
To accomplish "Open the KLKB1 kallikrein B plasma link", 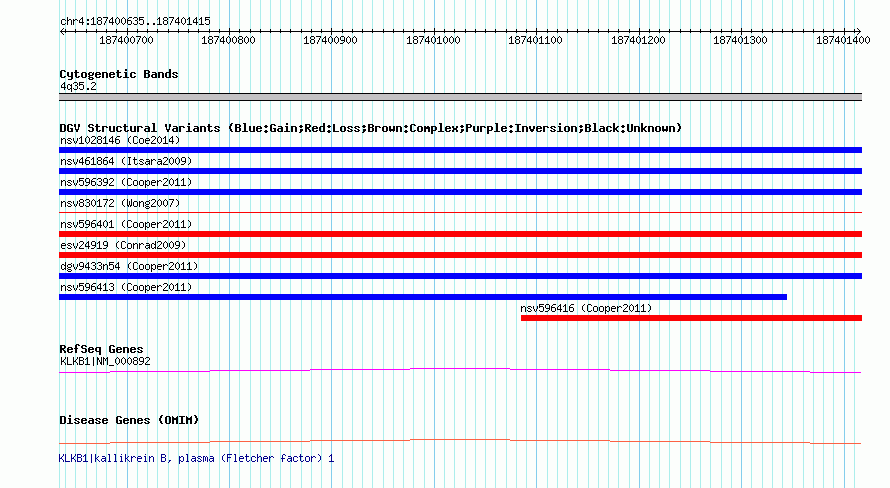I will 196,458.
